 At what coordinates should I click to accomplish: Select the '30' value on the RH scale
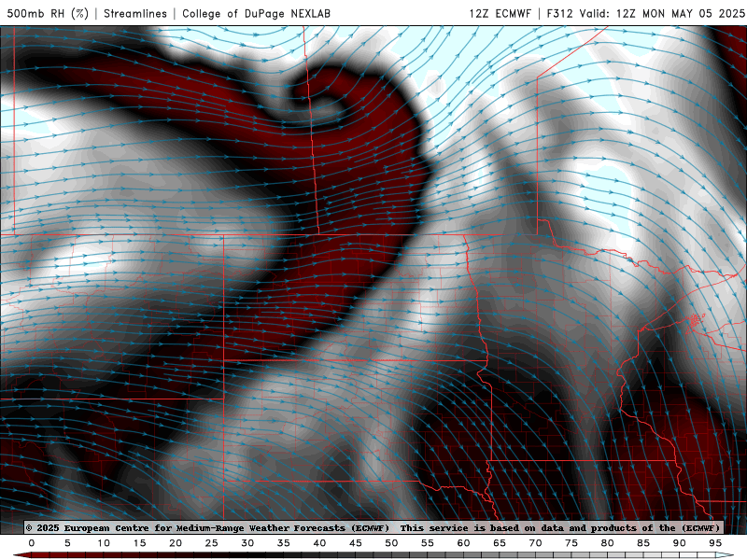tap(247, 543)
